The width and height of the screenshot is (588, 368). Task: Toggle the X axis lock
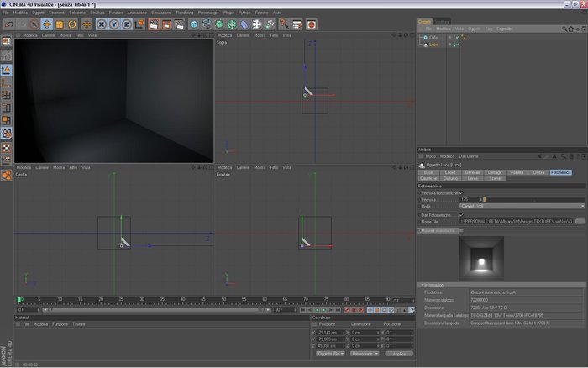pos(102,24)
